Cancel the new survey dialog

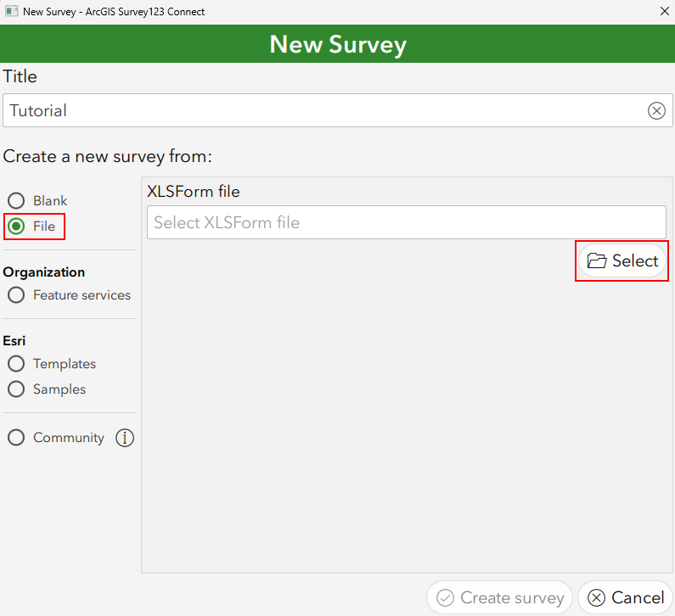[x=625, y=598]
